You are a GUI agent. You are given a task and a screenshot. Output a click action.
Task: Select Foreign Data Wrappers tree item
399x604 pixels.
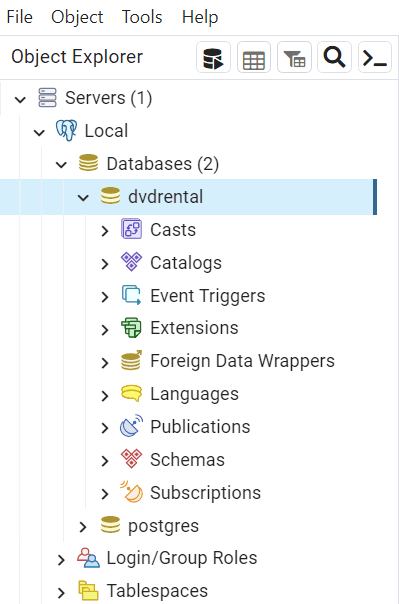click(x=242, y=361)
